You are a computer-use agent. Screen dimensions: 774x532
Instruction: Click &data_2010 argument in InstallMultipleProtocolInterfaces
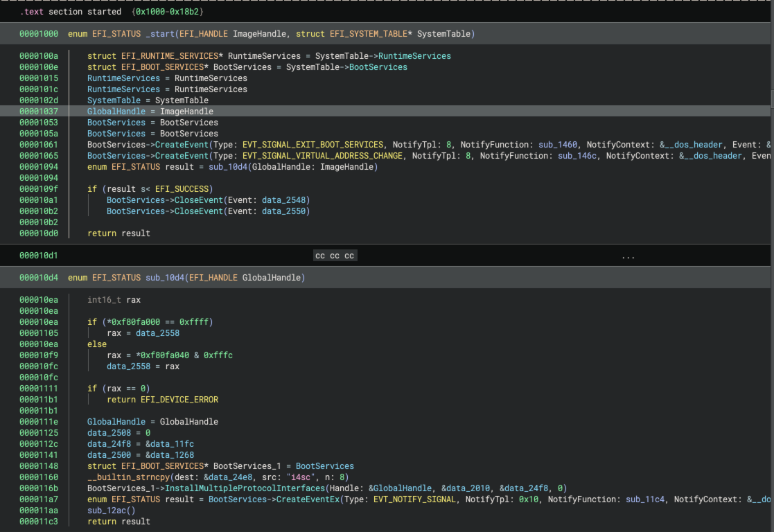[466, 488]
